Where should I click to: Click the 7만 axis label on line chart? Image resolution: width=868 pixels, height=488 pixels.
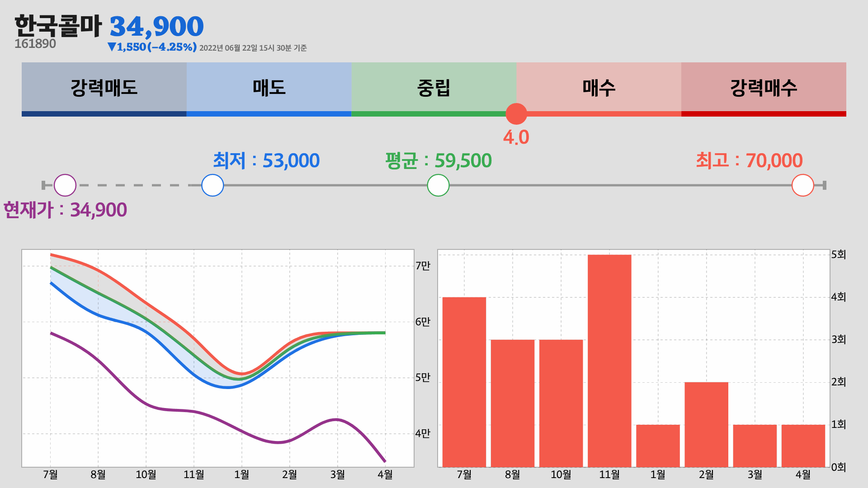click(x=423, y=266)
